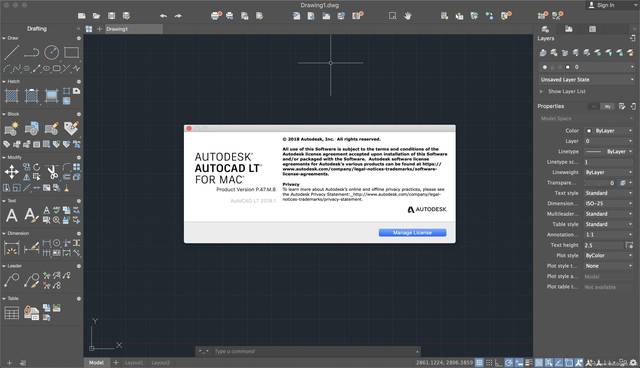Add a new drawing tab with plus

coord(99,29)
